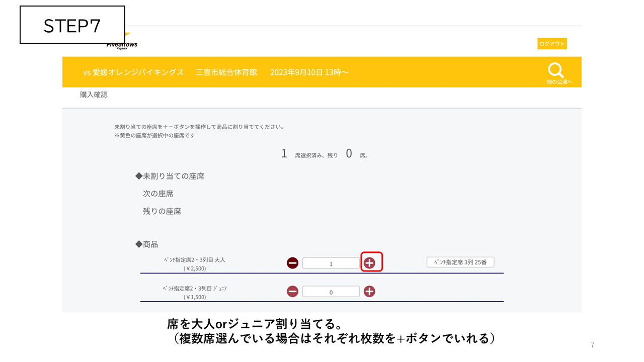This screenshot has width=644, height=362.
Task: Click the 三豊市総合体育館 venue text
Action: click(226, 72)
